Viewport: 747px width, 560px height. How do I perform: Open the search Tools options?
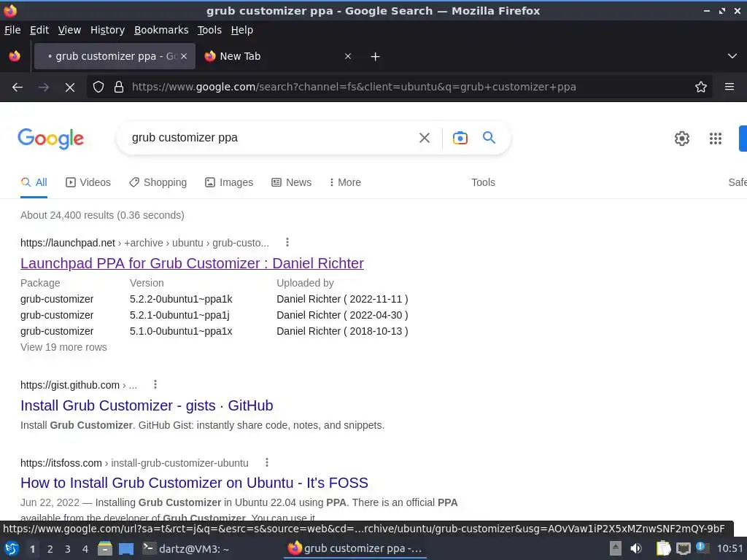pos(483,182)
